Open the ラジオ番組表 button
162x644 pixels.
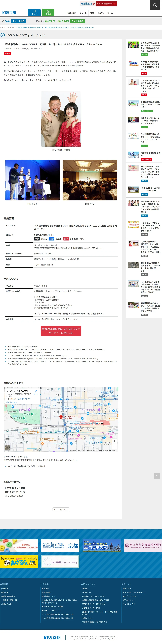point(77,21)
